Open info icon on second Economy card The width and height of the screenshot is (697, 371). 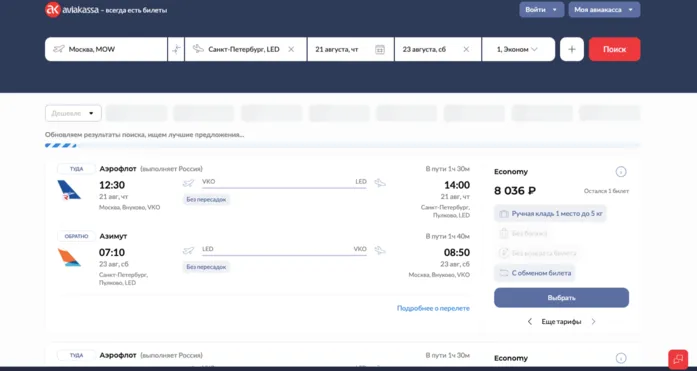tap(621, 358)
